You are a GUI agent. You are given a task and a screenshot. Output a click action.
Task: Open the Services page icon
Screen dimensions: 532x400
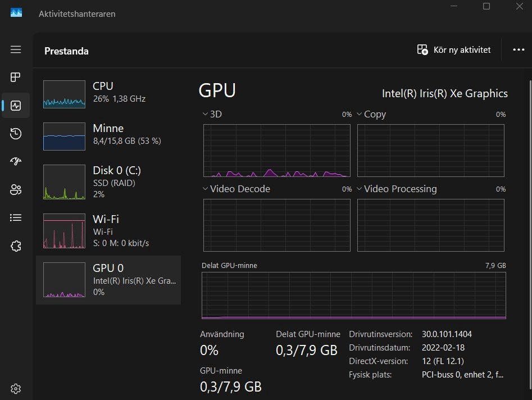click(x=16, y=246)
